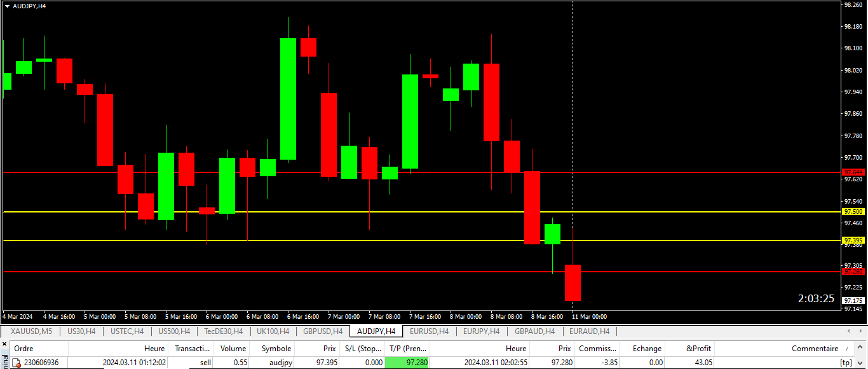Click the yellow horizontal line at 97.395
This screenshot has width=868, height=369.
381,240
